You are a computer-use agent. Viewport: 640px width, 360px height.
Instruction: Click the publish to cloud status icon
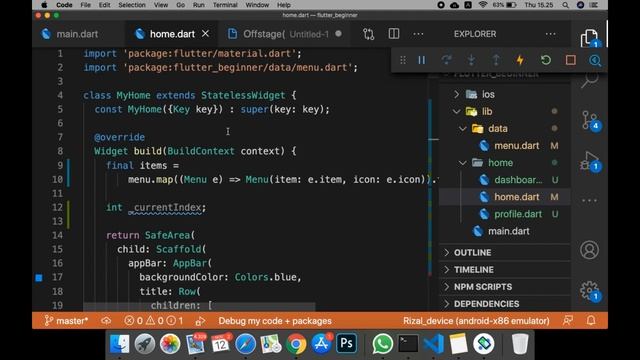pos(106,321)
